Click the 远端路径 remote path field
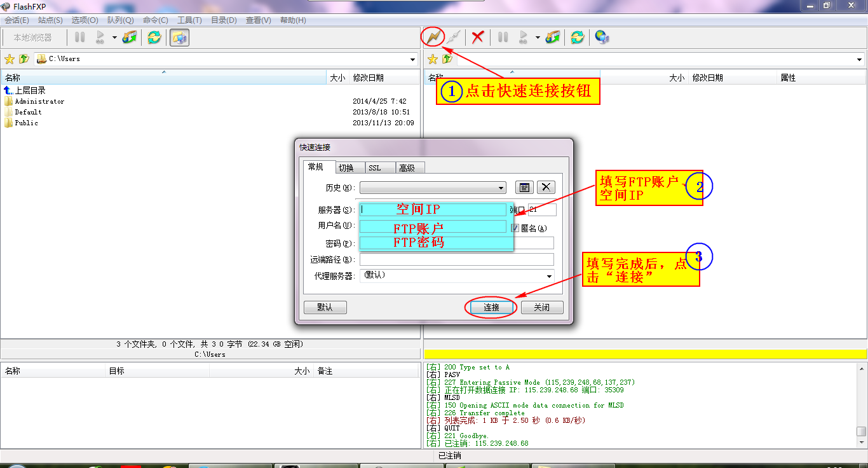The image size is (868, 468). [x=457, y=259]
